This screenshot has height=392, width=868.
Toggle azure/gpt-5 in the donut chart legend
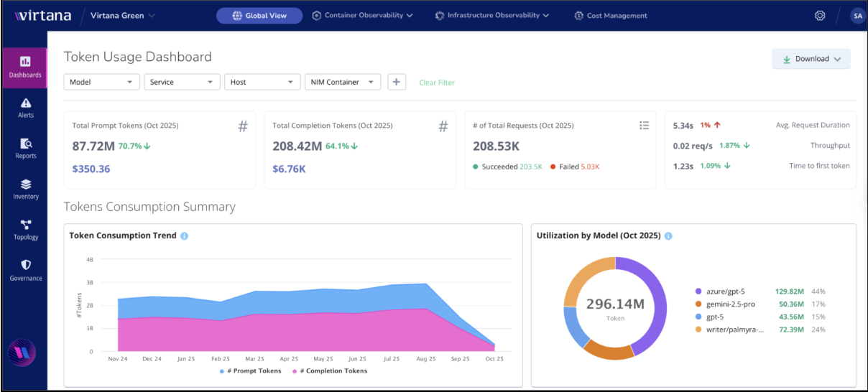click(727, 291)
